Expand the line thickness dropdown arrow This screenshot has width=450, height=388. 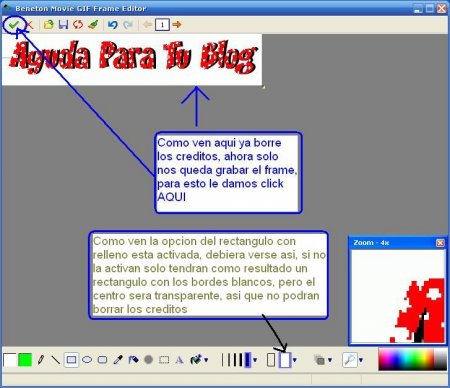[x=255, y=360]
